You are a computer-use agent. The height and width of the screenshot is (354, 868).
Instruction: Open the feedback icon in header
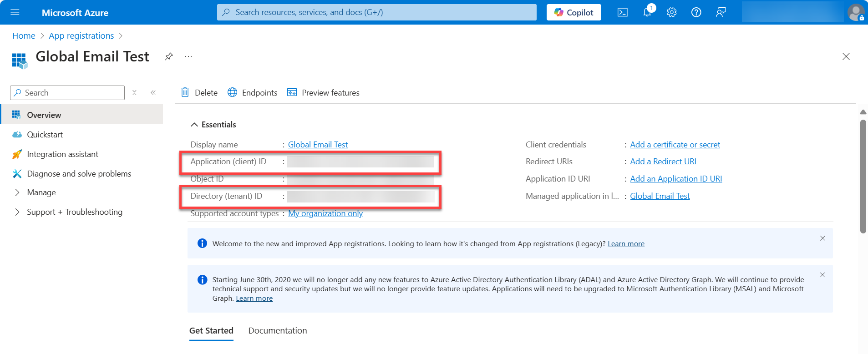(x=721, y=12)
